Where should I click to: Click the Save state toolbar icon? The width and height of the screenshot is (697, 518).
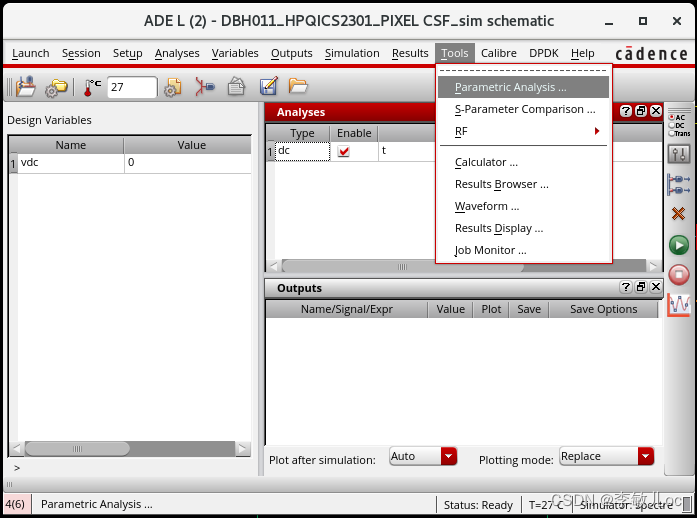coord(25,86)
